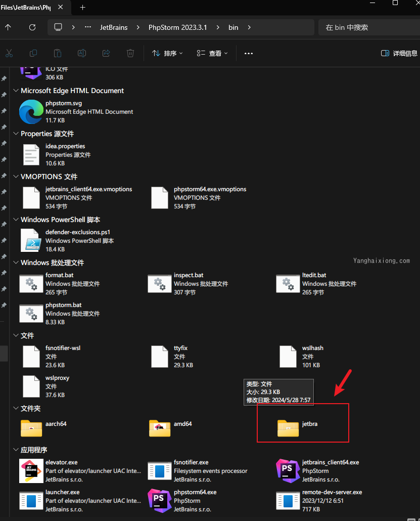Click the Cut scissors icon
Screen dimensions: 420x521
point(9,53)
